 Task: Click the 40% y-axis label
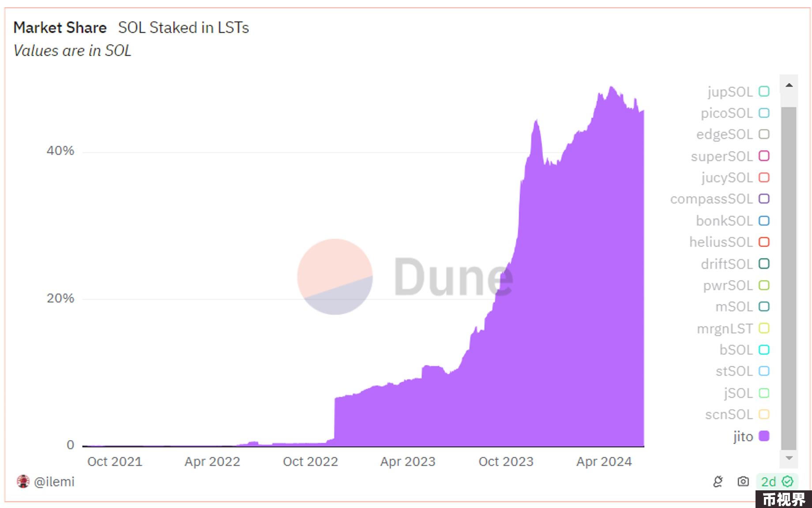click(x=60, y=151)
